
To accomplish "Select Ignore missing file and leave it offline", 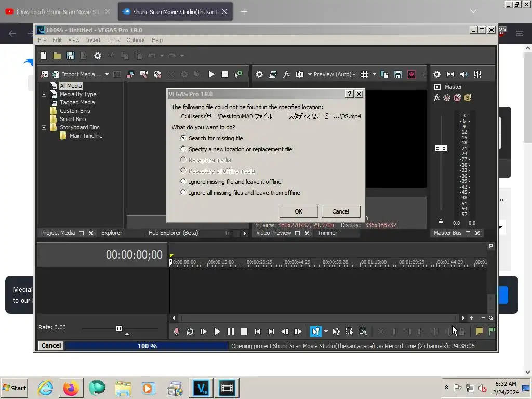I will point(183,181).
